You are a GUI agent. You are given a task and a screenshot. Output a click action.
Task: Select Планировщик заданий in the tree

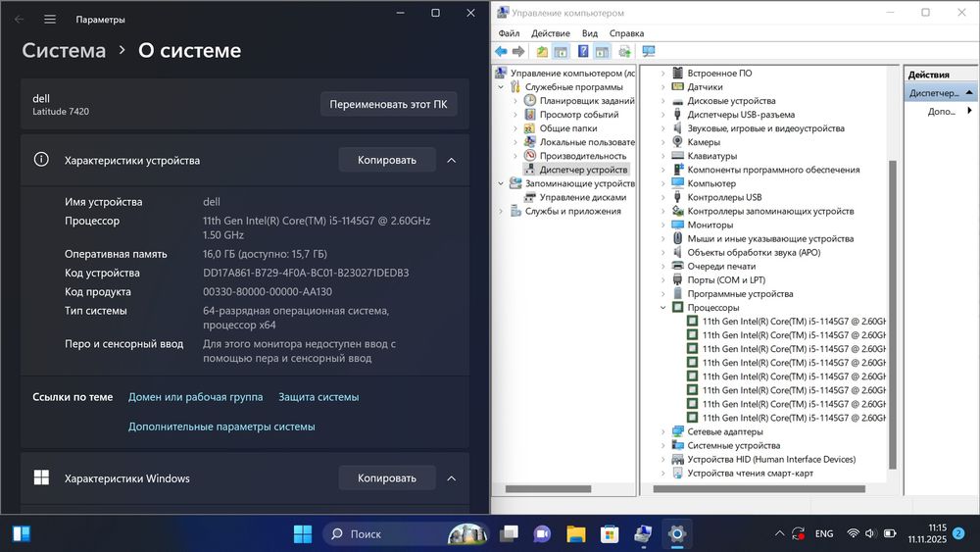(587, 101)
